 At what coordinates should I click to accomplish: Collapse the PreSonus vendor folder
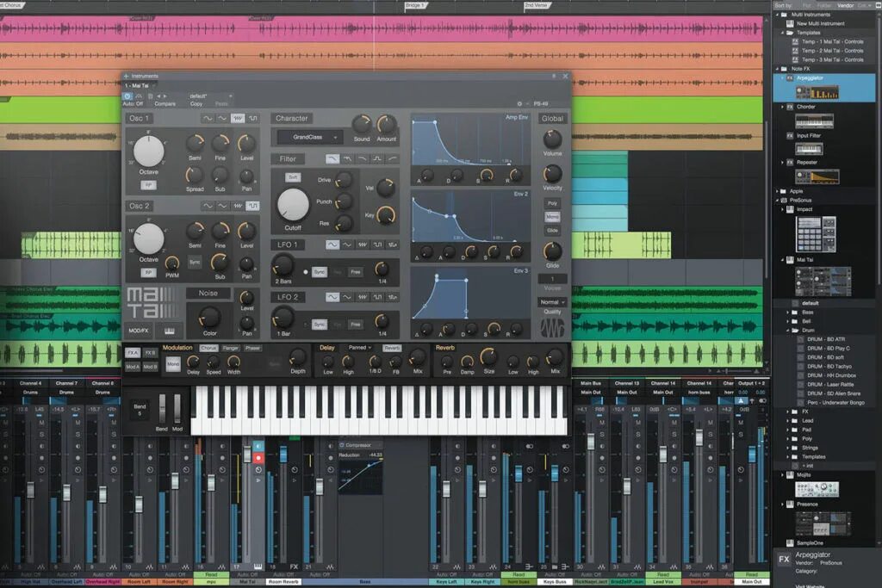(778, 200)
